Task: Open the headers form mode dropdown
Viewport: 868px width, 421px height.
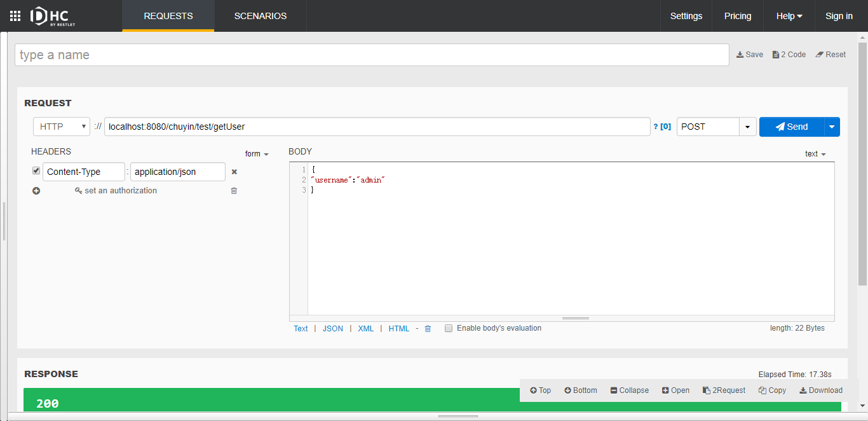Action: pyautogui.click(x=257, y=154)
